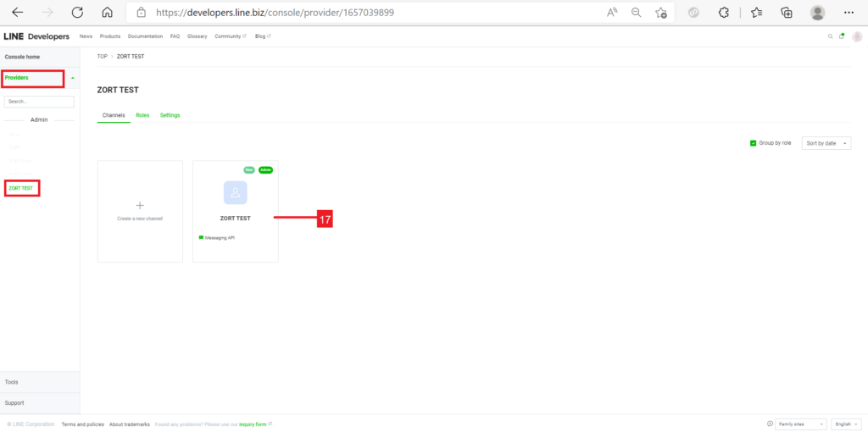Collapse the Providers section arrow
Image resolution: width=868 pixels, height=432 pixels.
pyautogui.click(x=72, y=78)
